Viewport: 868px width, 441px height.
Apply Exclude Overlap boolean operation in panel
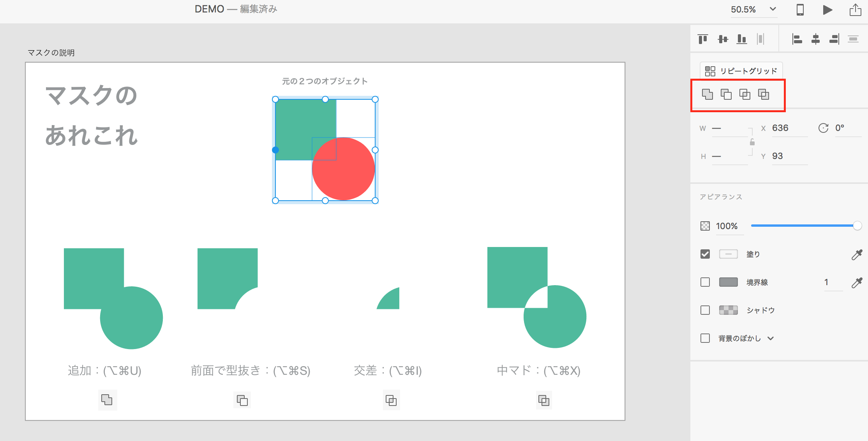[764, 94]
